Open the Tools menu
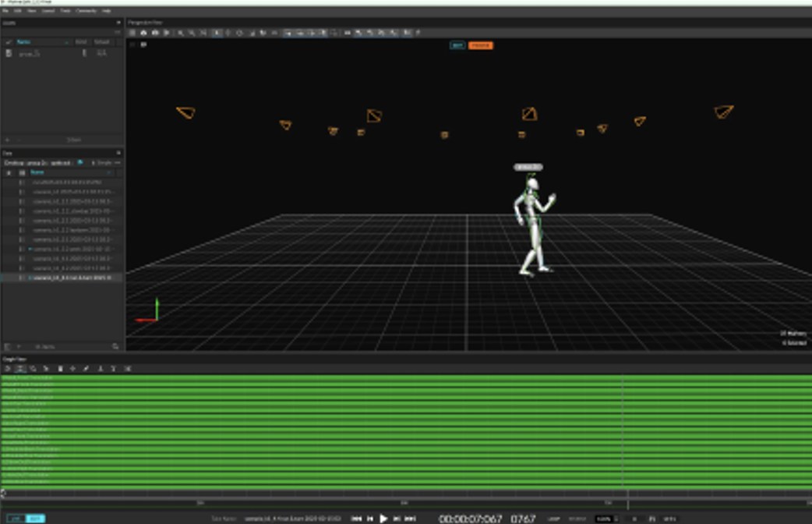 pyautogui.click(x=65, y=11)
